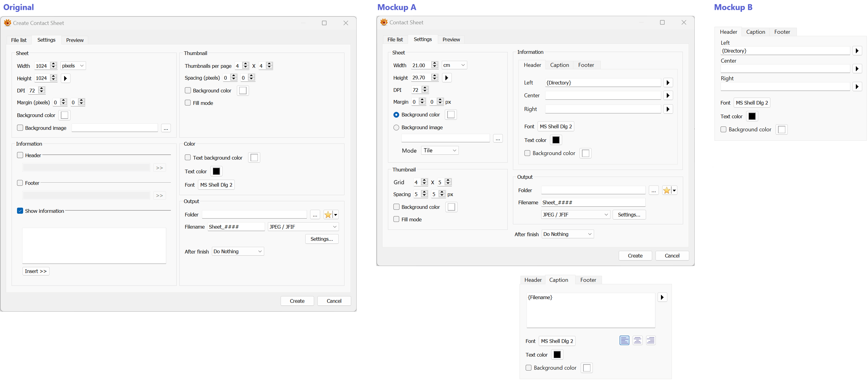Click the Insert >> button
The height and width of the screenshot is (380, 868).
pos(36,271)
